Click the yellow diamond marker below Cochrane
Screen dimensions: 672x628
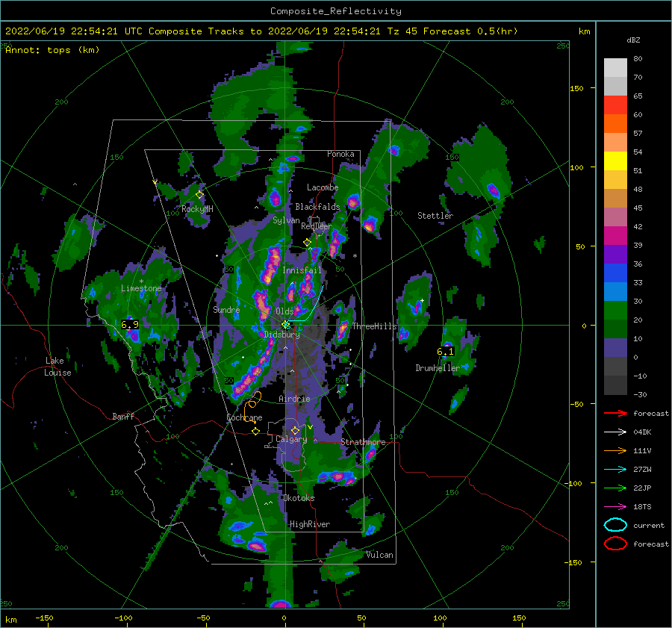(256, 432)
